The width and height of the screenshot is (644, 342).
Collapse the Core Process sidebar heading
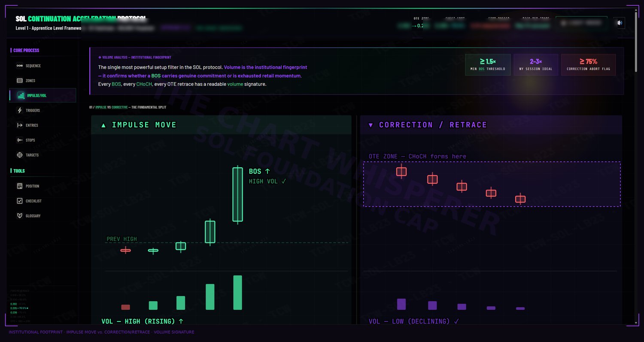(26, 50)
